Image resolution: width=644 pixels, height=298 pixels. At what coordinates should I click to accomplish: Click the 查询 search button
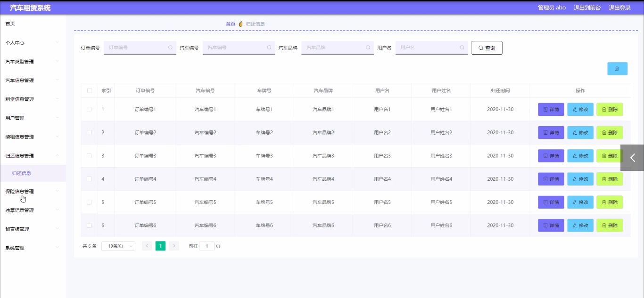pos(487,48)
